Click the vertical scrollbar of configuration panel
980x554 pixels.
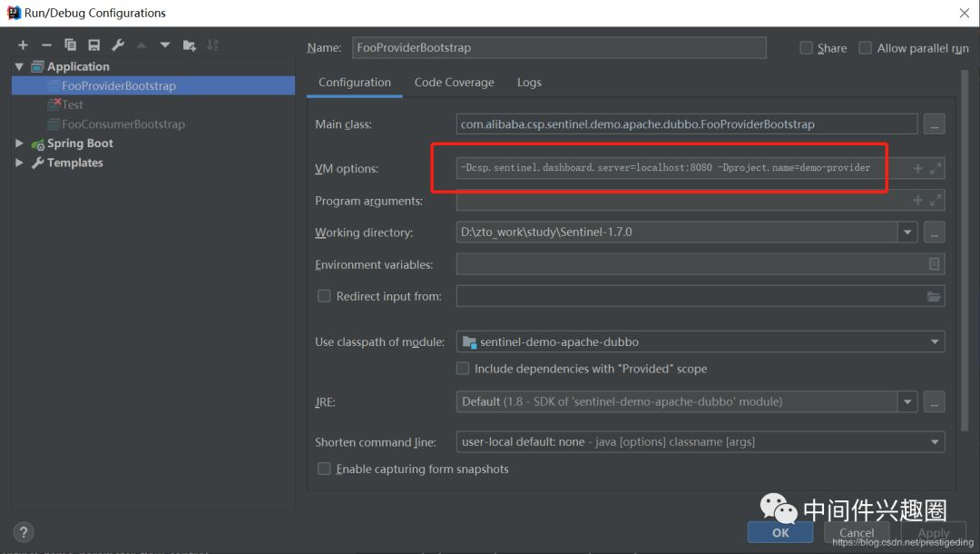pos(965,250)
